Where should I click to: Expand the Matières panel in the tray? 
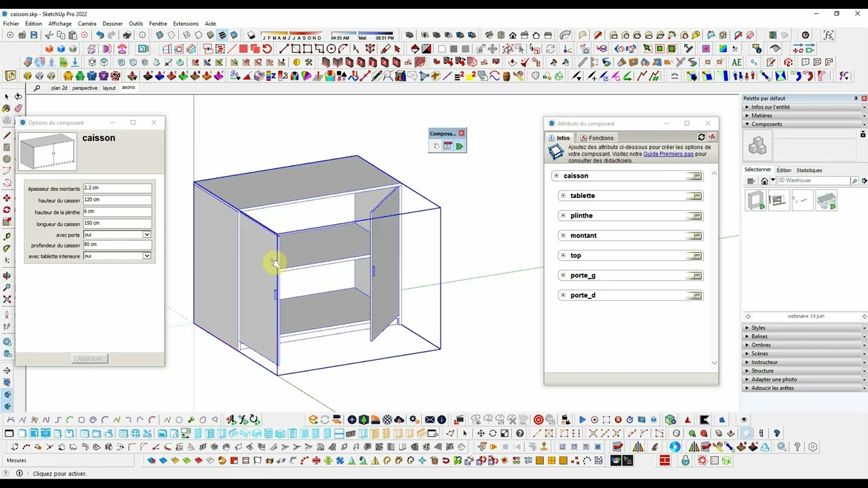(804, 116)
